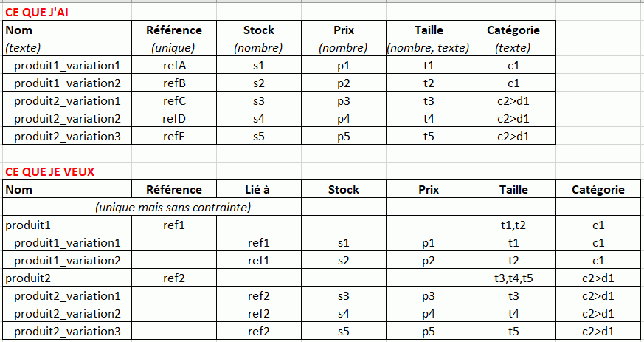Select the red 'CE QUE J'AI' heading cell
The image size is (644, 342).
pos(67,13)
